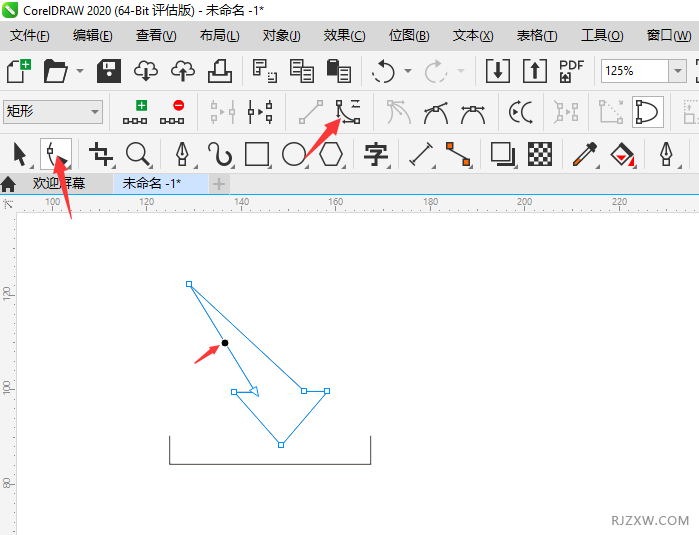Expand the Undo history dropdown arrow
The height and width of the screenshot is (535, 699).
(x=408, y=71)
